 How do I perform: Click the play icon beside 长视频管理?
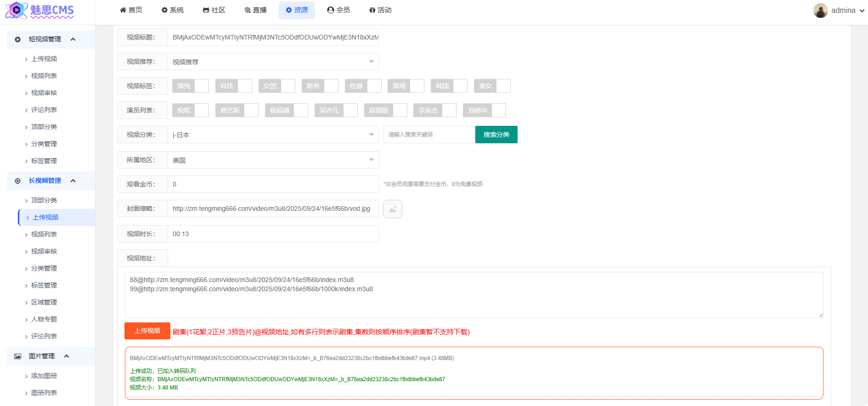[17, 181]
